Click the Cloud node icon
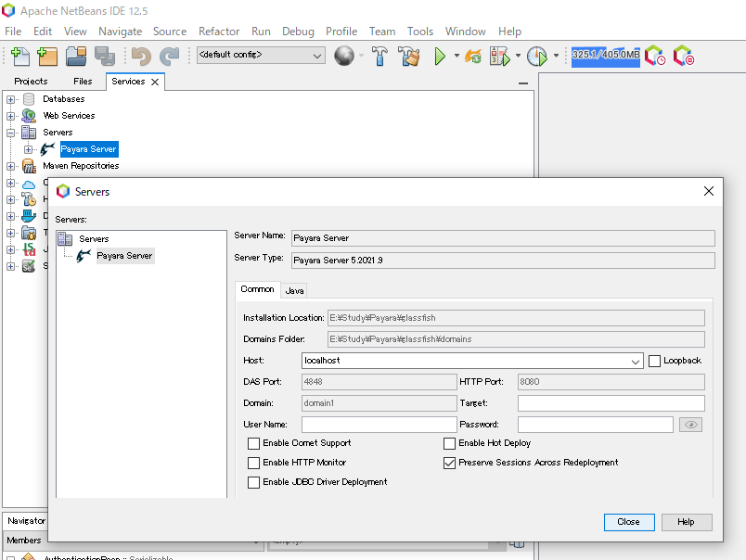 click(29, 184)
